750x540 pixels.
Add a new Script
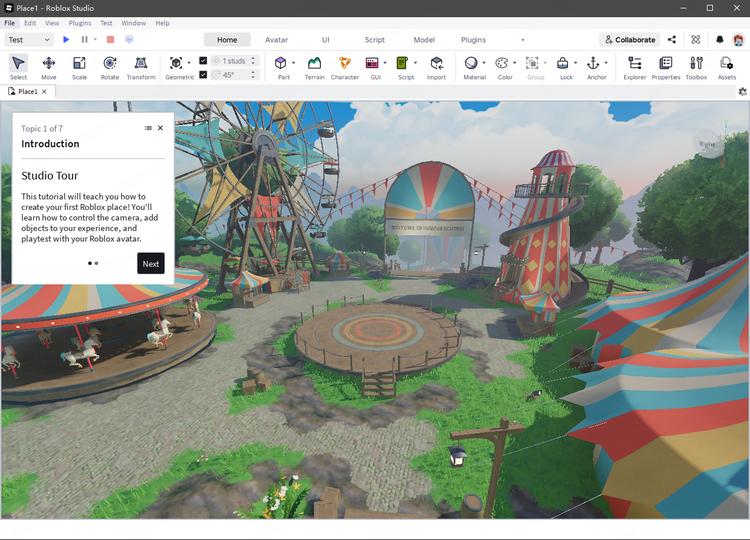402,63
